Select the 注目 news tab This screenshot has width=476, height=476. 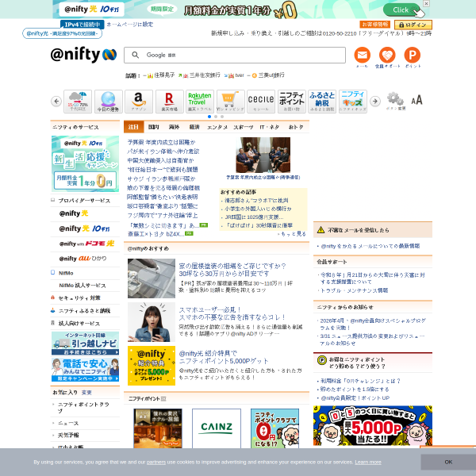pyautogui.click(x=133, y=127)
